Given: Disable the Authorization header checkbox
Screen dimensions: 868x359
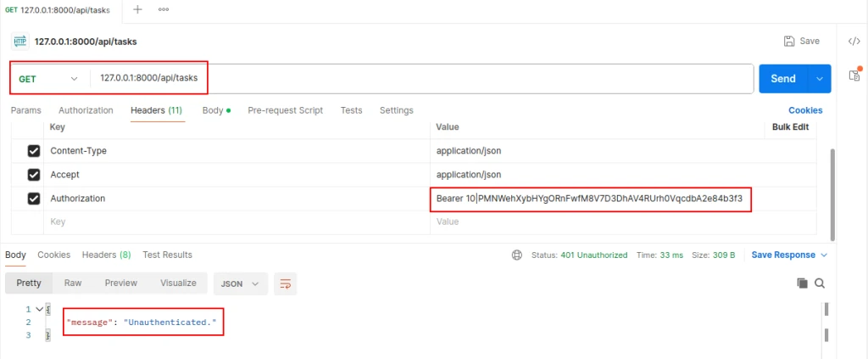Looking at the screenshot, I should tap(34, 199).
